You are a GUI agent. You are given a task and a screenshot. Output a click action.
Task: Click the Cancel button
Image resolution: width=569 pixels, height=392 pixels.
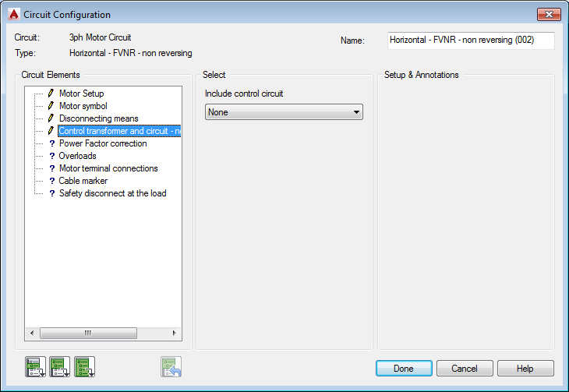pyautogui.click(x=465, y=368)
